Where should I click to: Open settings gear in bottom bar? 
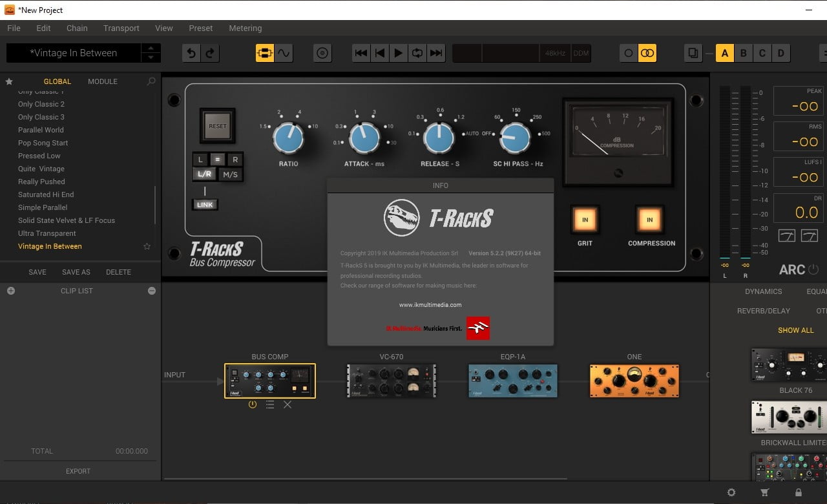click(x=731, y=492)
